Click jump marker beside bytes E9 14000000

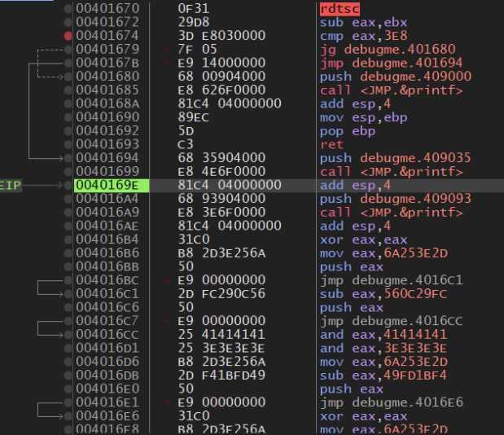tap(168, 64)
